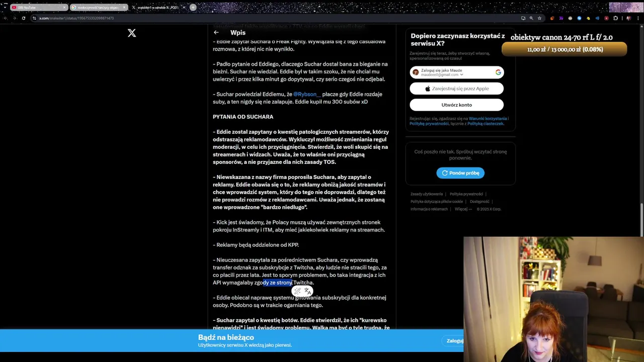Open the Extensions puzzle menu
The image size is (644, 362).
click(615, 18)
